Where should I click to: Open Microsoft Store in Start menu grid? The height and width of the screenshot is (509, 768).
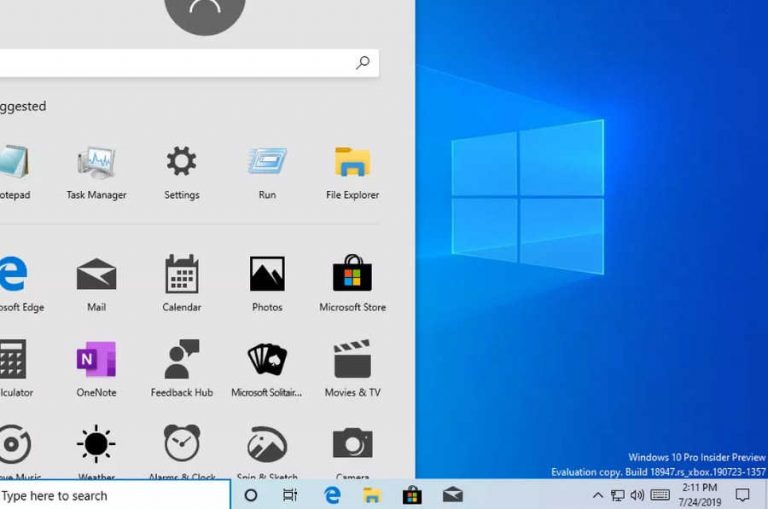pyautogui.click(x=352, y=284)
